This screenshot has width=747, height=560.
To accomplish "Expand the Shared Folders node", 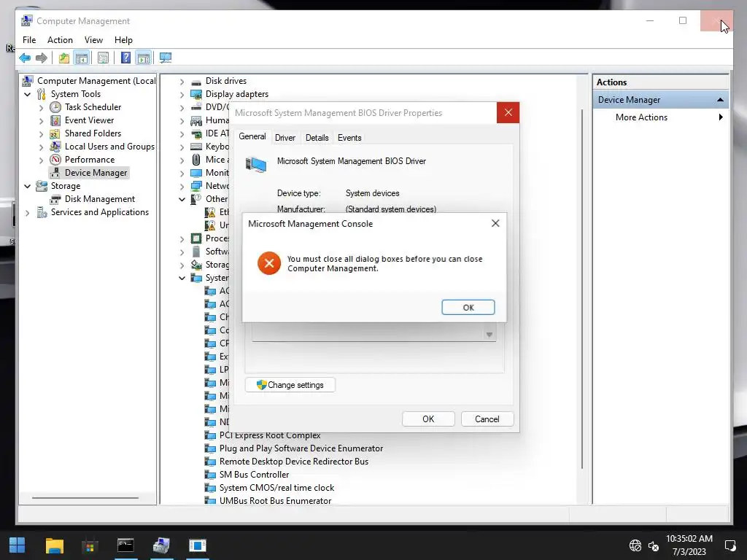I will [42, 134].
